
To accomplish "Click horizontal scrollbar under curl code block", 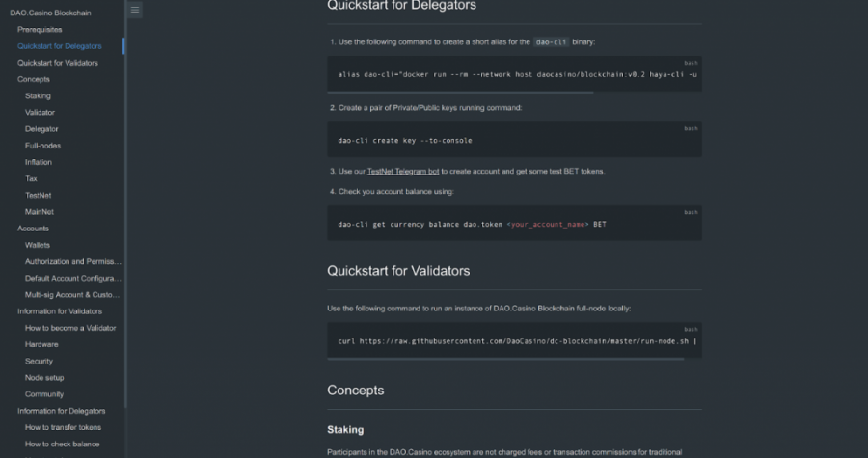I will 505,359.
